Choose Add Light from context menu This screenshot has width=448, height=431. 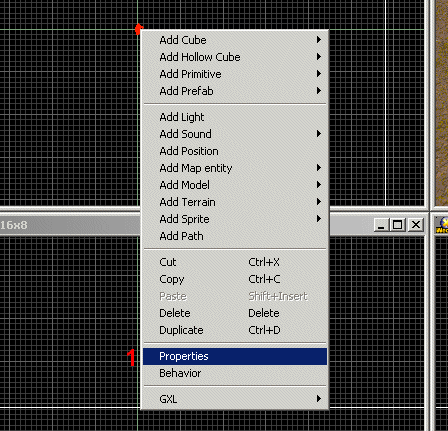[x=235, y=117]
